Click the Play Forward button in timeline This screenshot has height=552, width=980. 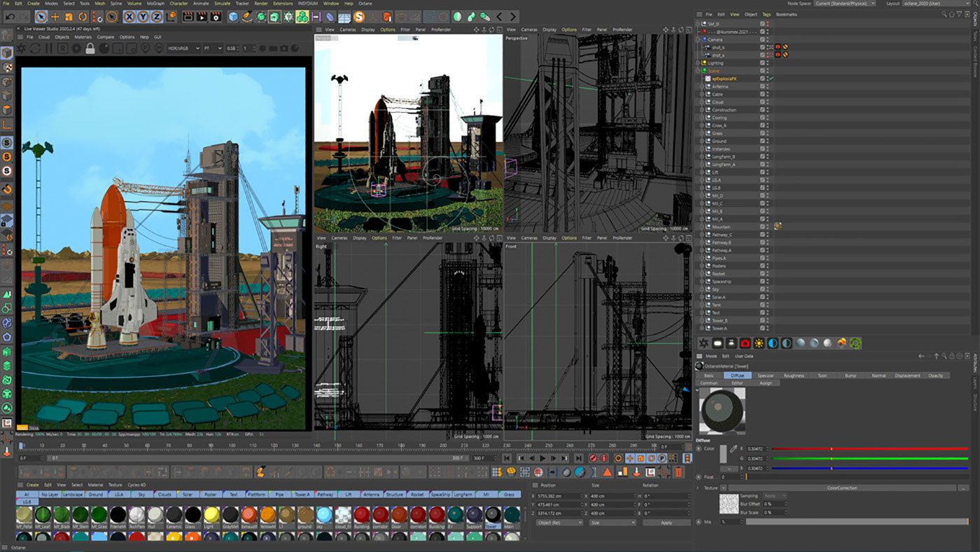(542, 458)
